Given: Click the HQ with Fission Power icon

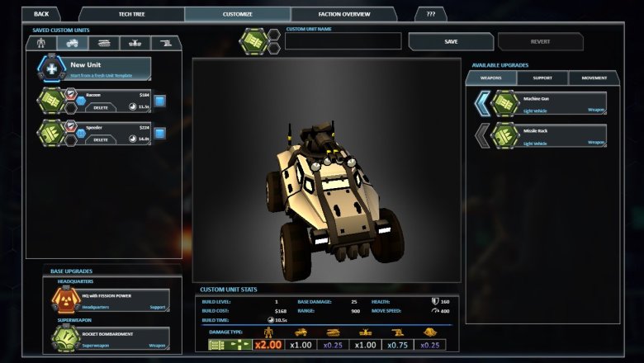Looking at the screenshot, I should (x=66, y=299).
